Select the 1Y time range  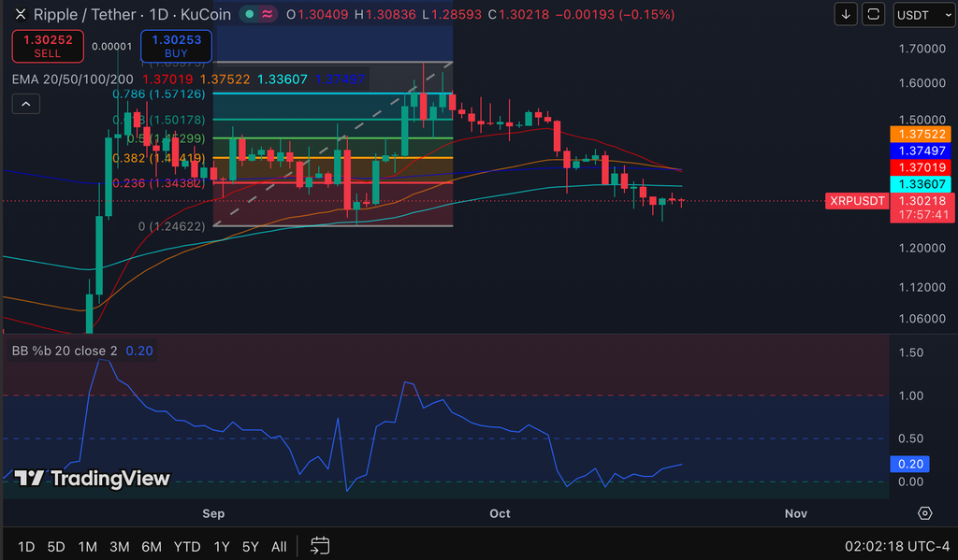coord(221,547)
